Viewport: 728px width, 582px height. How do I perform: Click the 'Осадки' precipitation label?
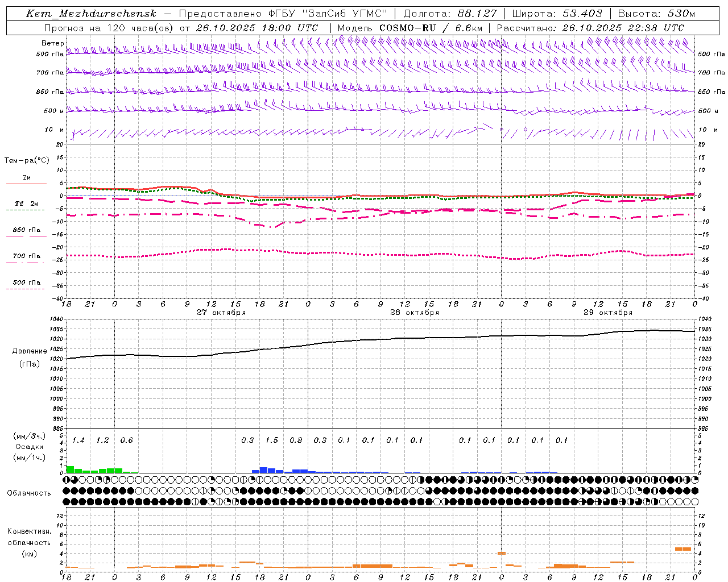30,447
